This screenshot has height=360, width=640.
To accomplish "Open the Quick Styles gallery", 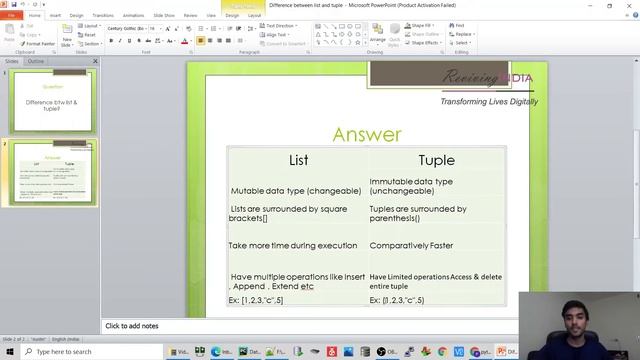I will [x=394, y=35].
